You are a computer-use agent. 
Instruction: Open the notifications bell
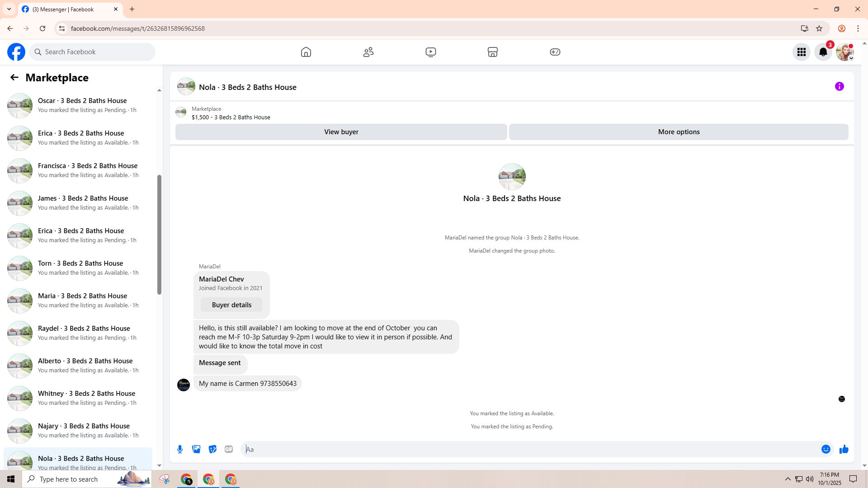click(x=823, y=52)
